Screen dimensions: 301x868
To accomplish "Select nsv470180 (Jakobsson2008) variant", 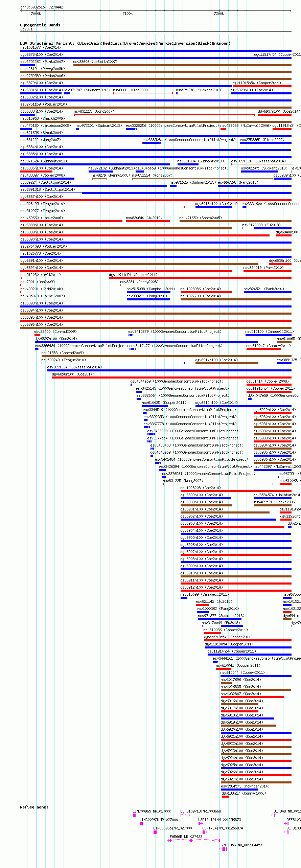I will [46, 125].
